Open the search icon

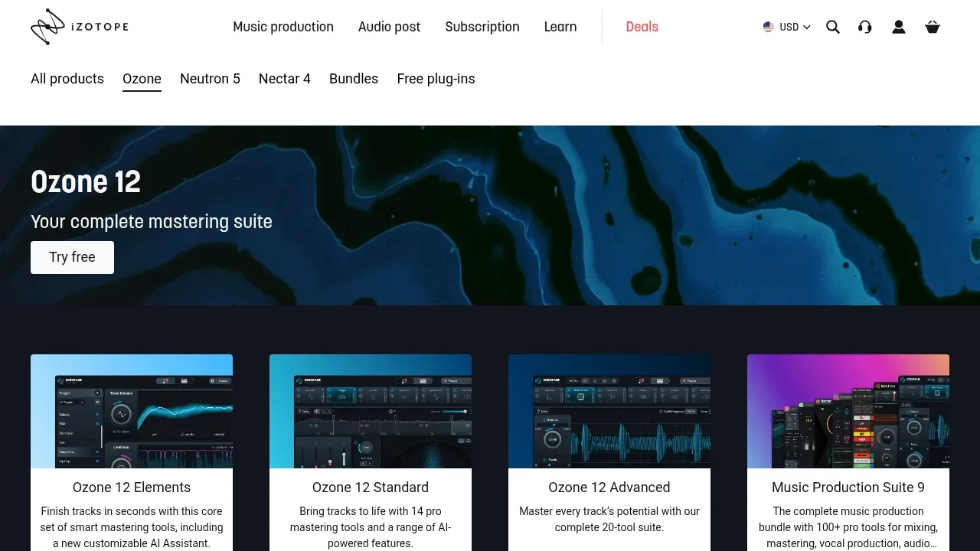point(833,27)
